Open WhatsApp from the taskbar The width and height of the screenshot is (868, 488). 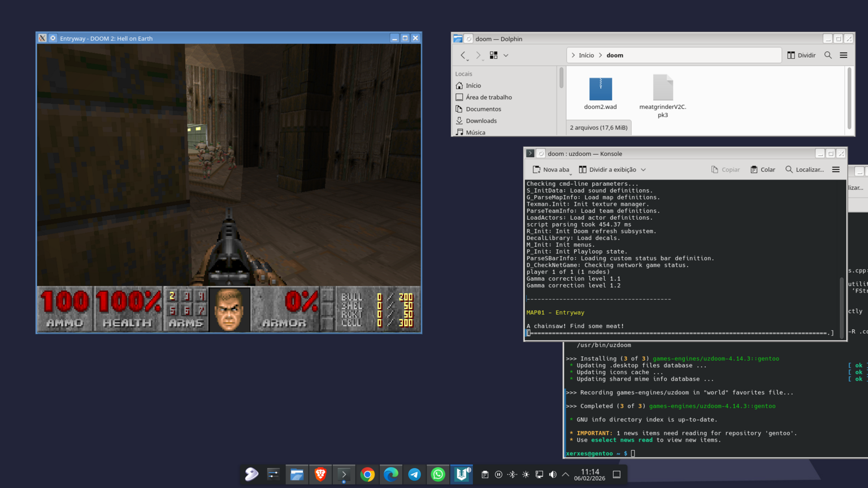[438, 474]
